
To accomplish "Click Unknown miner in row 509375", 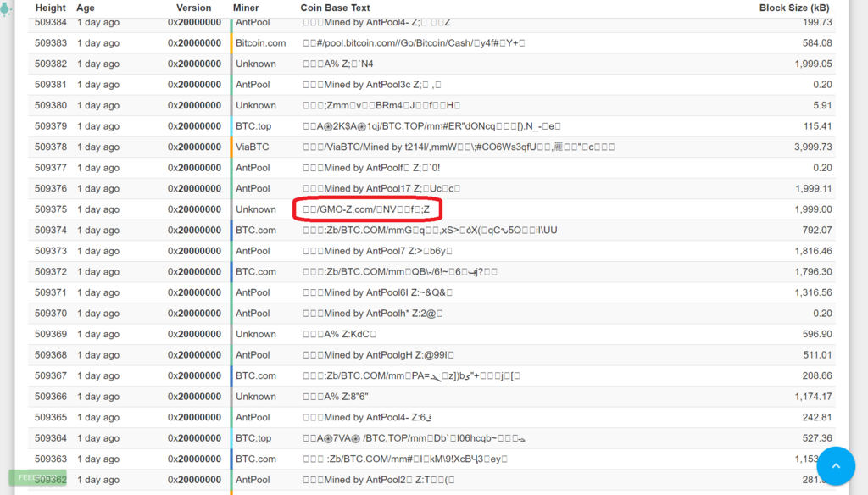I will point(256,209).
